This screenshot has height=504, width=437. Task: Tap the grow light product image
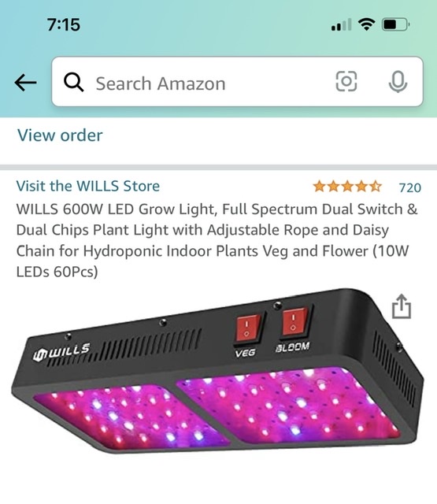218,372
